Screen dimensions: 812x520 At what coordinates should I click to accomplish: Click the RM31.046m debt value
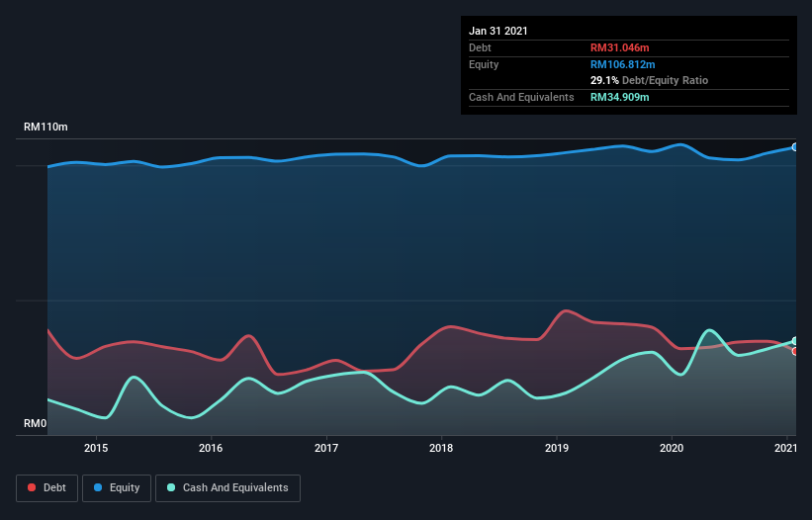pos(620,47)
